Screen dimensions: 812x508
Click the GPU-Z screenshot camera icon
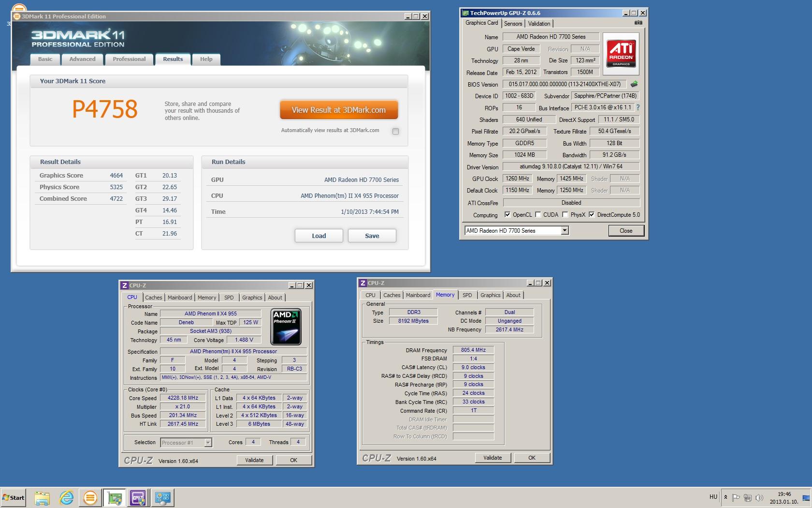(x=638, y=23)
